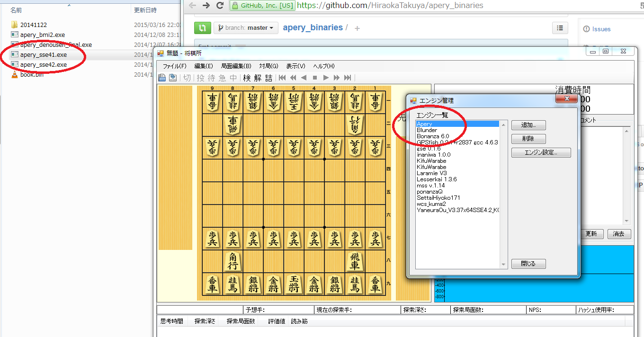Click the browser forward arrow

point(206,6)
